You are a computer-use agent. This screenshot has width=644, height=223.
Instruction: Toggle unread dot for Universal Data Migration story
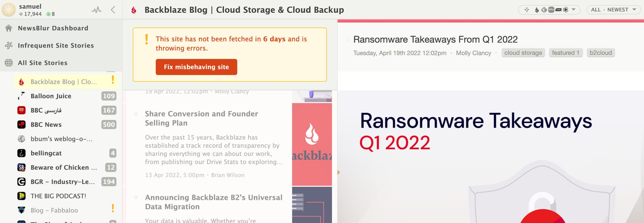coord(136,198)
